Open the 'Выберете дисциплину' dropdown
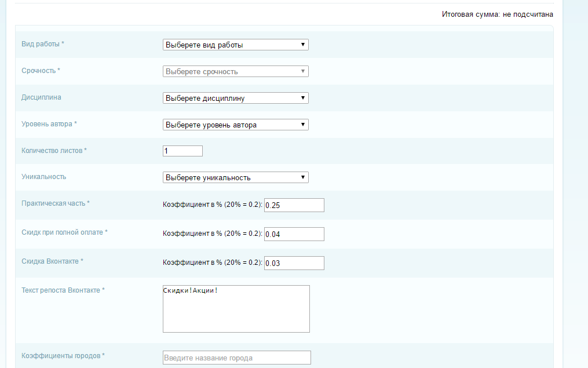Viewport: 588px width, 368px height. coord(236,98)
